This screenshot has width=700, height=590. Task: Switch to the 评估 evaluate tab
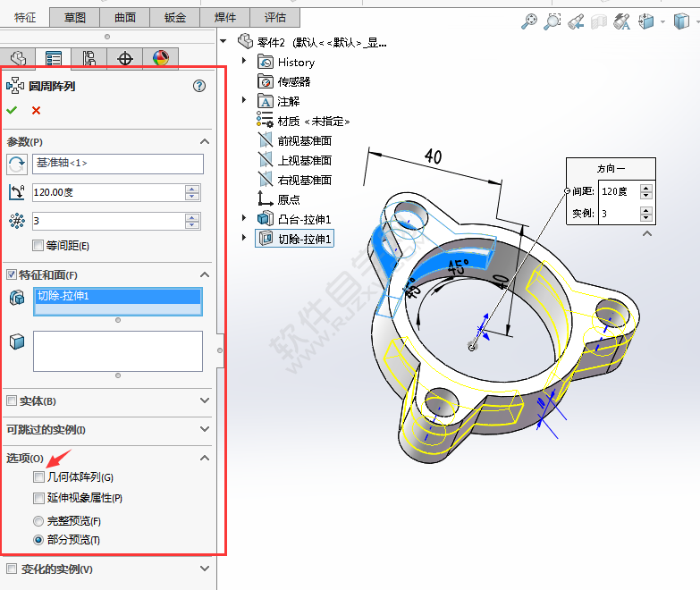pyautogui.click(x=275, y=17)
